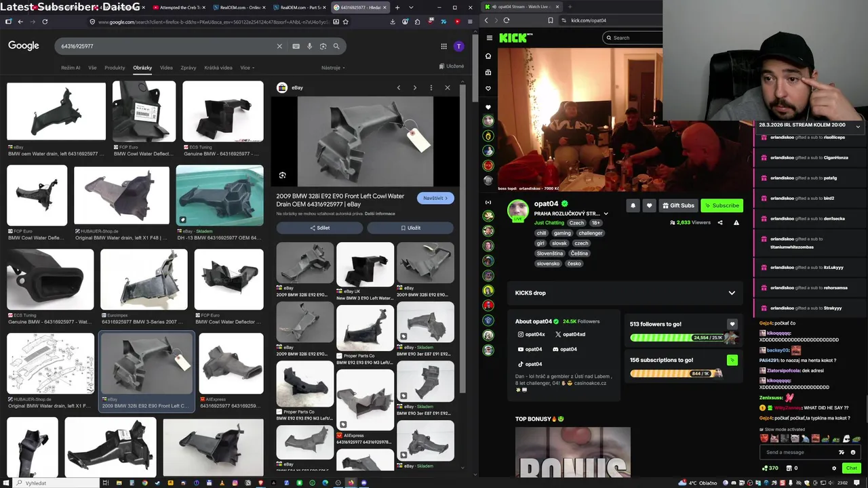
Task: Open Kick browse icon in sidebar
Action: point(488,73)
